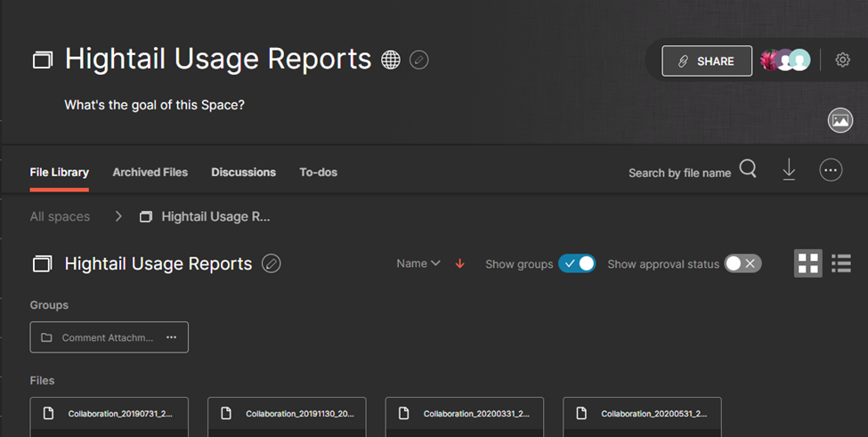Change the space cover image
Viewport: 868px width, 437px height.
click(840, 121)
